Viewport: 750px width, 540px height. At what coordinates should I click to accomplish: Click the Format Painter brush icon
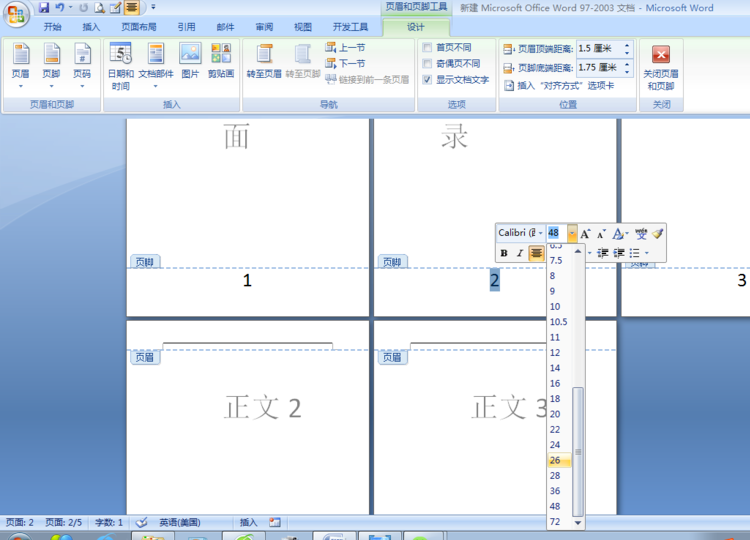(x=658, y=233)
